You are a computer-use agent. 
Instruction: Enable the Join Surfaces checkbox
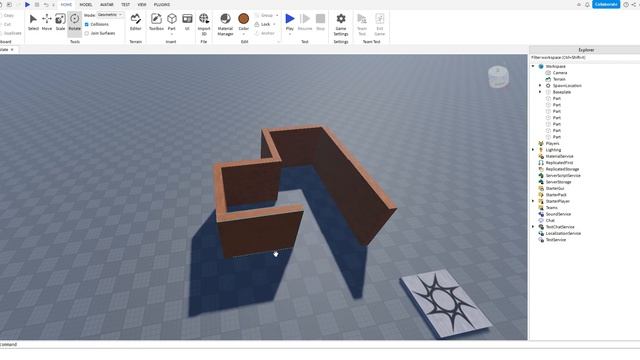pyautogui.click(x=87, y=33)
